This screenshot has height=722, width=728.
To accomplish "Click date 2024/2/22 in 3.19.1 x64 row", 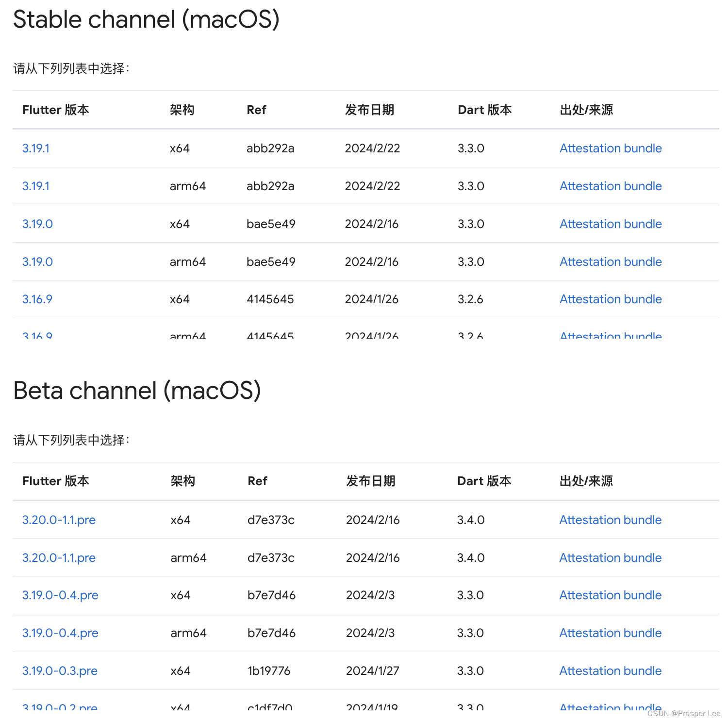I will 372,148.
